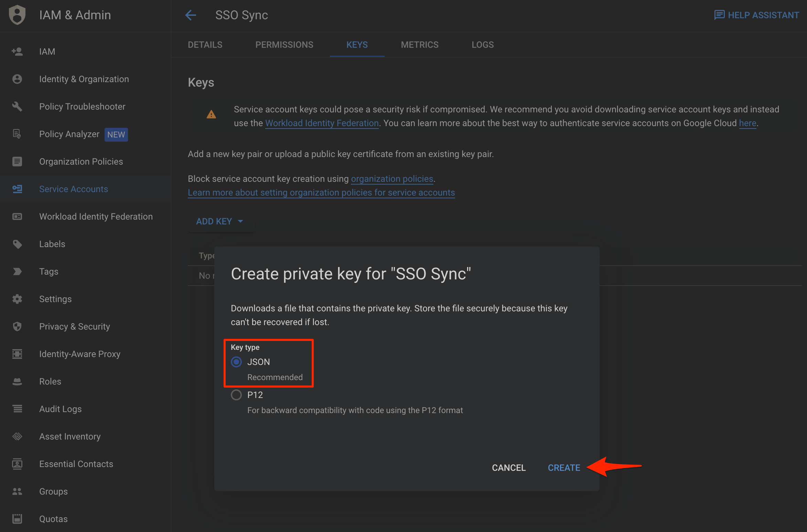Screen dimensions: 807x532
Task: Open Policy Analyzer sidebar item
Action: point(85,134)
